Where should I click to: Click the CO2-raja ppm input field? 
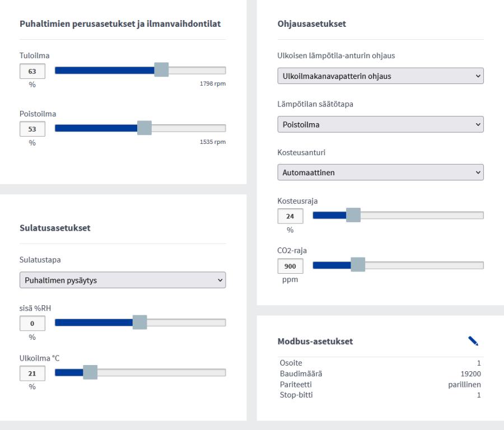[x=291, y=267]
